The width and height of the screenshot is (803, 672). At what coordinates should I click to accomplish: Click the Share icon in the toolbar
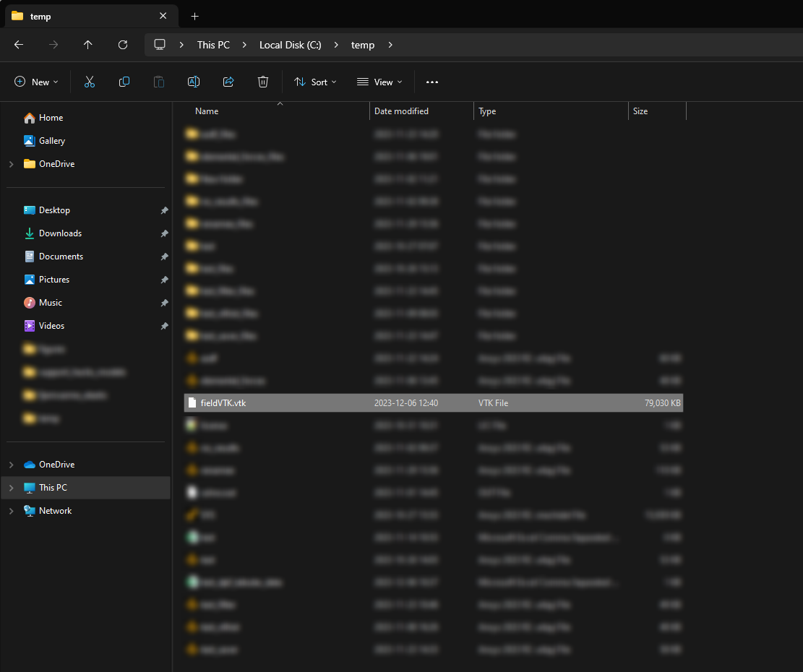click(228, 82)
